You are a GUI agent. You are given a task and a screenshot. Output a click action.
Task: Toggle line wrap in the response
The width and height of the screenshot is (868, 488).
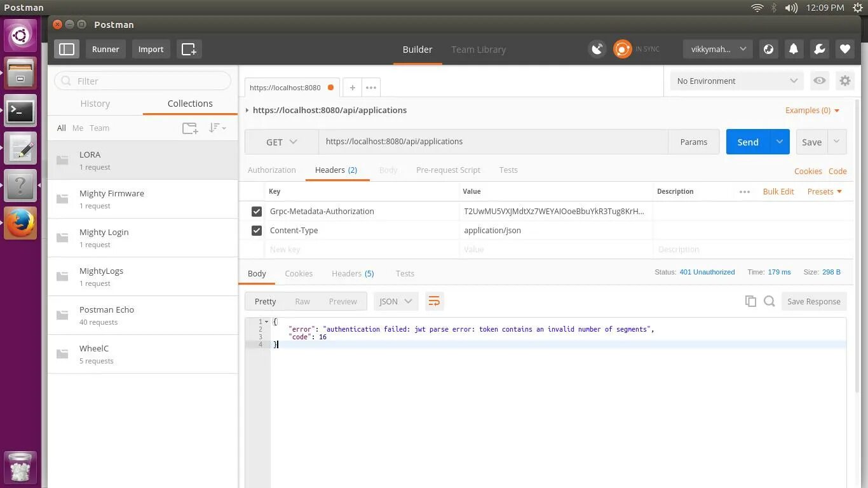[x=434, y=301]
